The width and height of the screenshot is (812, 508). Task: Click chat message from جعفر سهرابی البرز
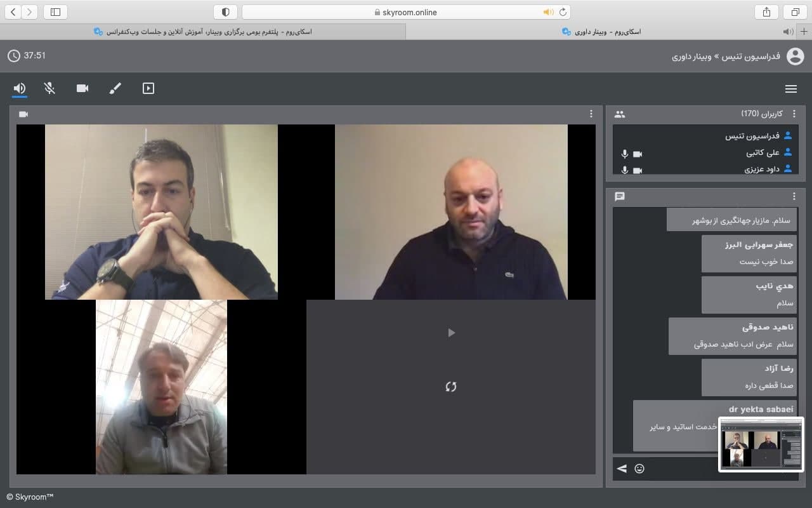click(x=749, y=253)
